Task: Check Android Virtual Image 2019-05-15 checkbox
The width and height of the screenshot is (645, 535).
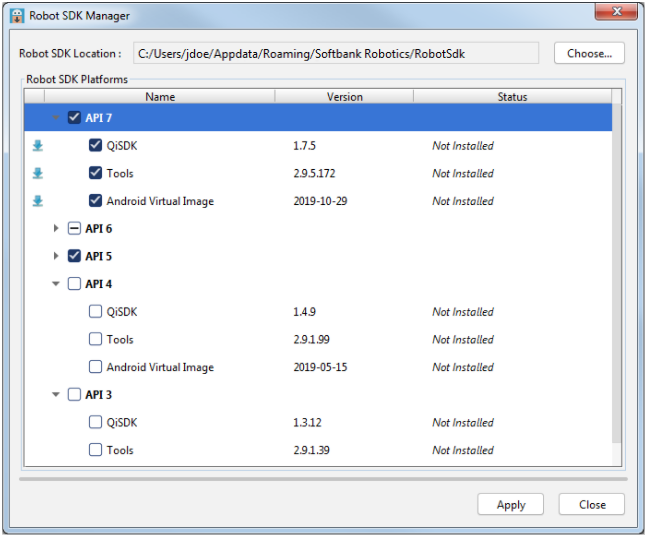Action: coord(95,366)
